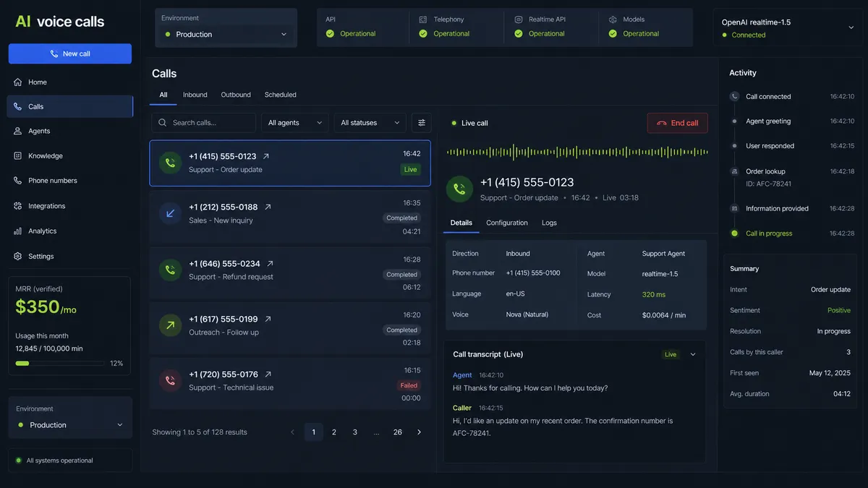The width and height of the screenshot is (868, 488).
Task: Click the AI voice calls logo
Action: (x=59, y=22)
